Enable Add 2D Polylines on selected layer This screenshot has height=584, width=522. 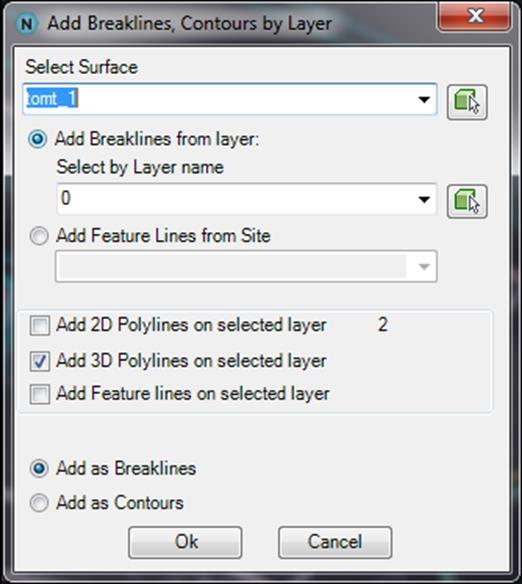(x=39, y=326)
